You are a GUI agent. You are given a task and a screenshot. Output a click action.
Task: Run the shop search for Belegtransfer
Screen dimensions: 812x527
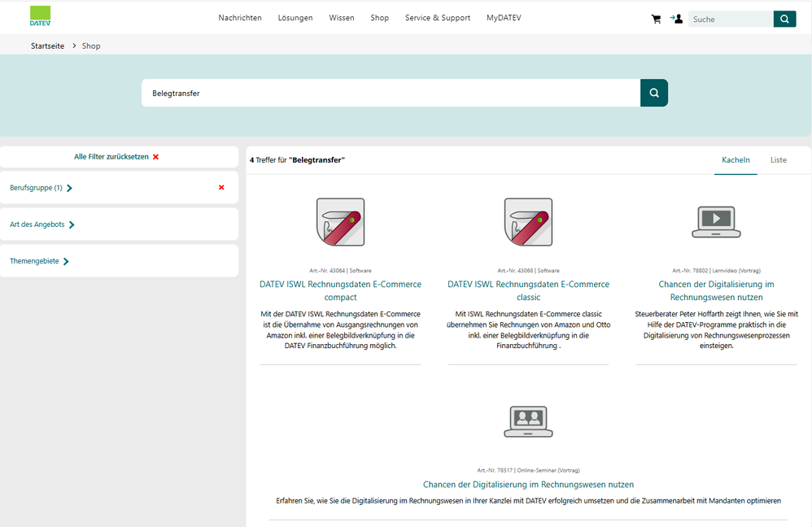(x=654, y=93)
